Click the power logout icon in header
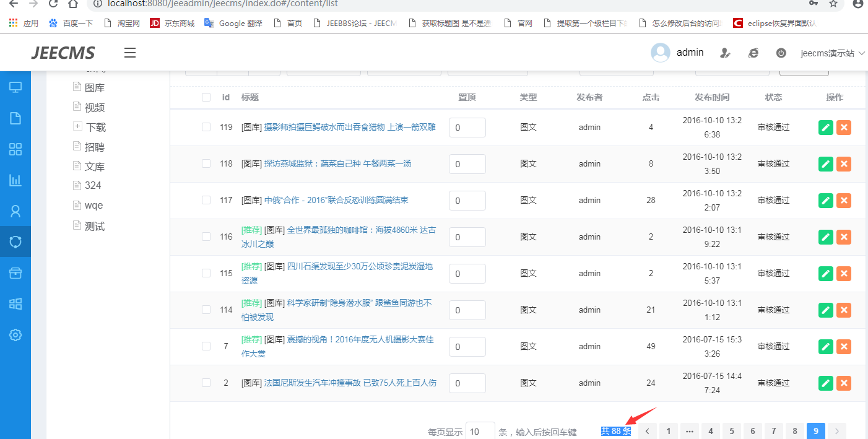The width and height of the screenshot is (868, 439). click(x=781, y=53)
